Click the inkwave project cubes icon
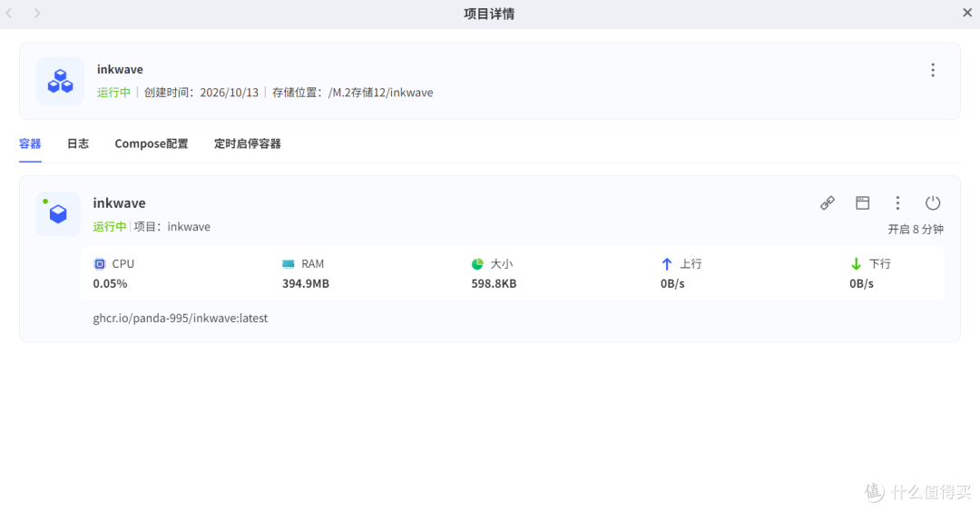 point(60,82)
